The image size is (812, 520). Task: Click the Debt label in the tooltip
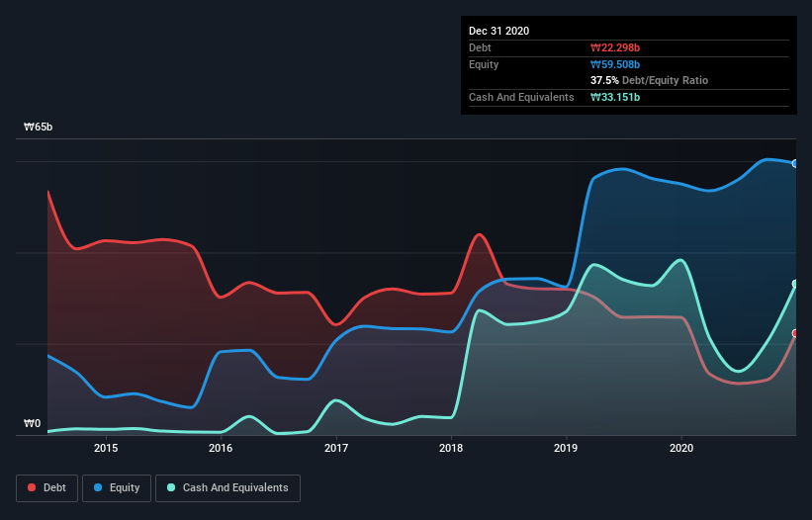click(480, 47)
